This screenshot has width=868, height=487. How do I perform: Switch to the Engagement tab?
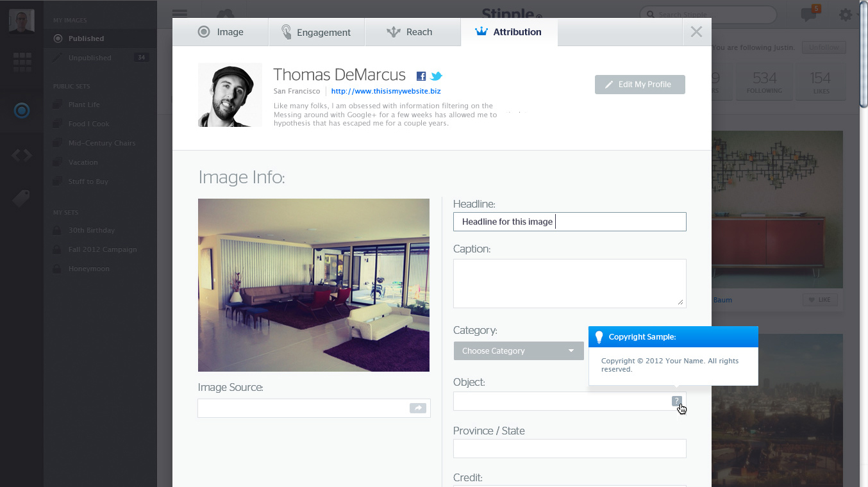pos(316,32)
